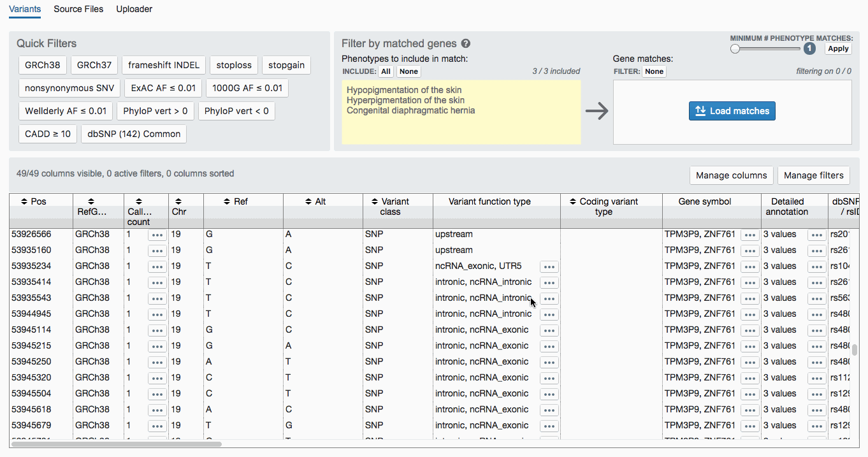The width and height of the screenshot is (868, 457).
Task: Toggle the nonsynonymous SNV quick filter
Action: pyautogui.click(x=69, y=88)
